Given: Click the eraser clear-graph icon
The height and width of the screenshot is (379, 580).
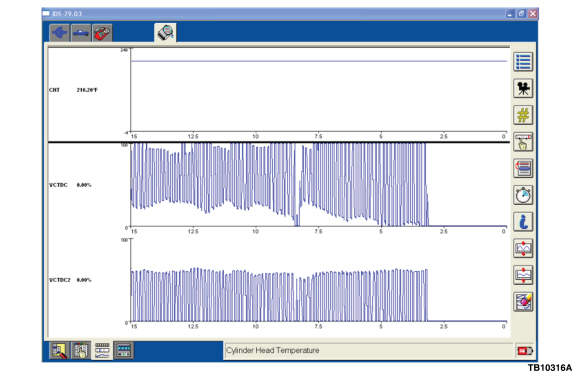Looking at the screenshot, I should click(523, 302).
